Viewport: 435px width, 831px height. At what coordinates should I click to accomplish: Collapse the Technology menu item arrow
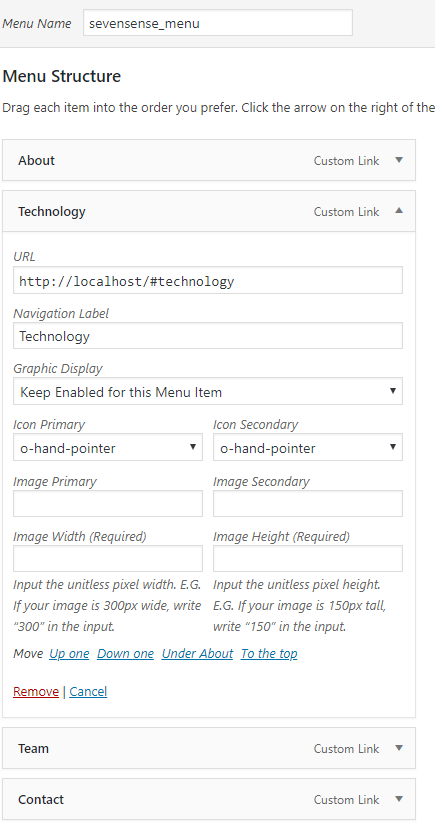pyautogui.click(x=399, y=211)
